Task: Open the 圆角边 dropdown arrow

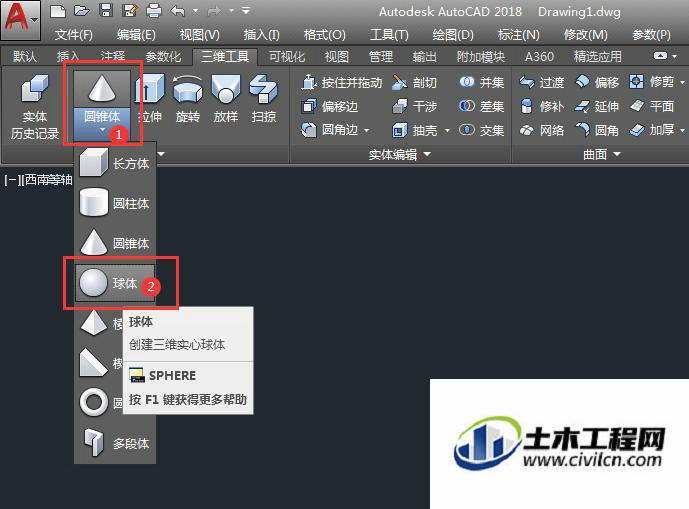Action: click(x=366, y=131)
